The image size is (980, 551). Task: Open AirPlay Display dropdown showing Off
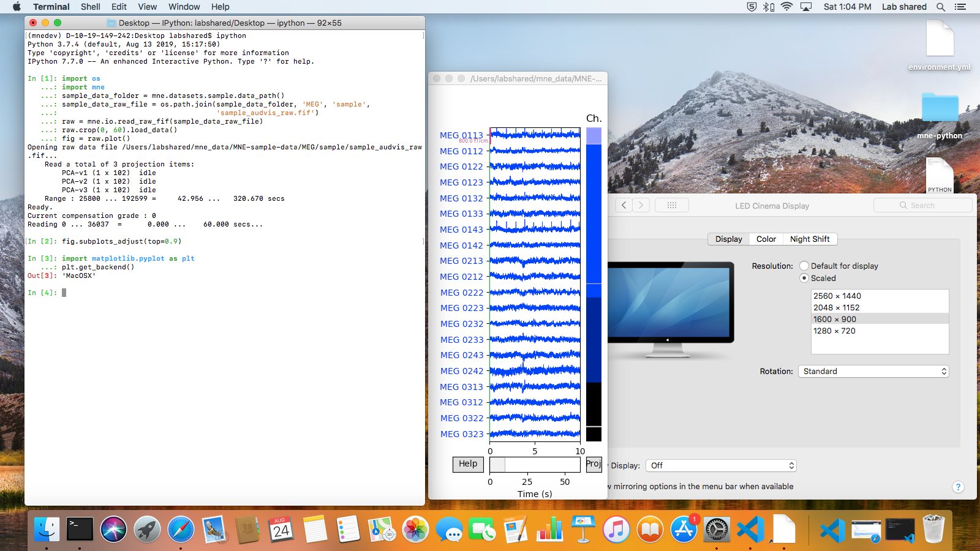[x=721, y=465]
